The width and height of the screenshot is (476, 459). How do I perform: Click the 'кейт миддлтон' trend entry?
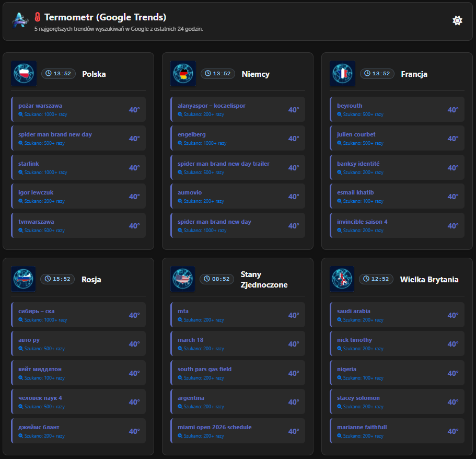[x=78, y=373]
